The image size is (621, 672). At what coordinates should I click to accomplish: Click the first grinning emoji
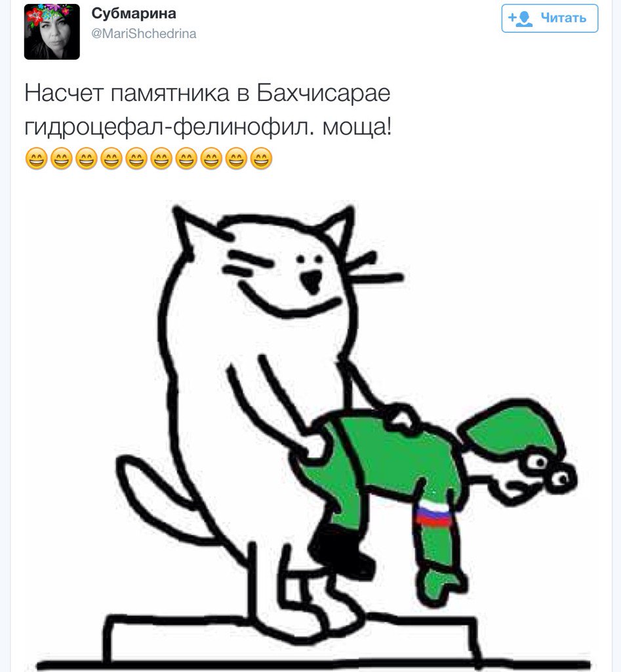(37, 158)
